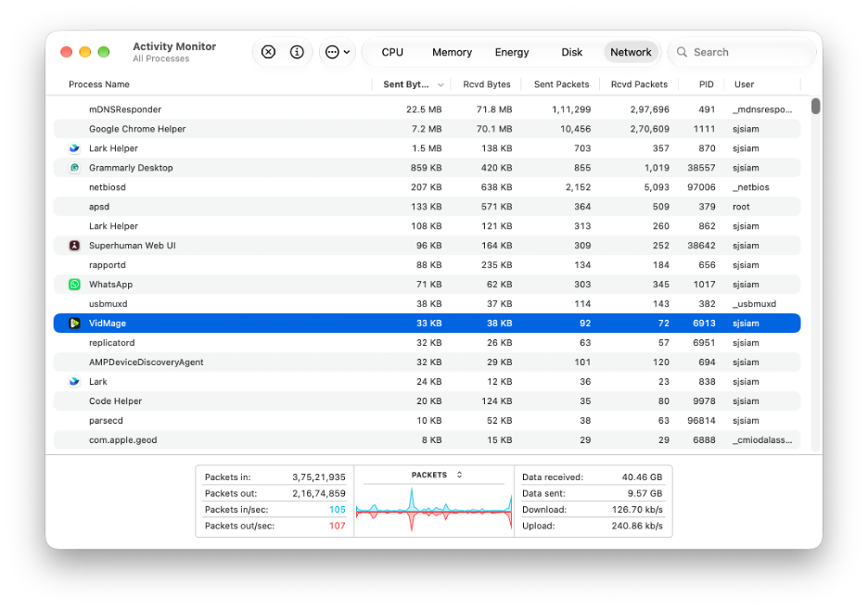Select the AMPDeviceDiscoveryAgent row
868x610 pixels.
pyautogui.click(x=427, y=362)
